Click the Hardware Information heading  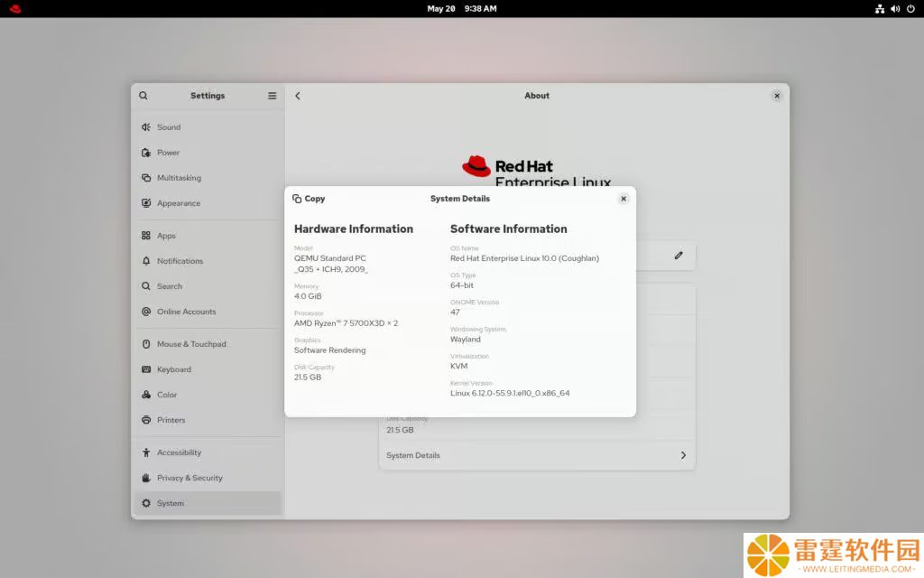(x=354, y=228)
